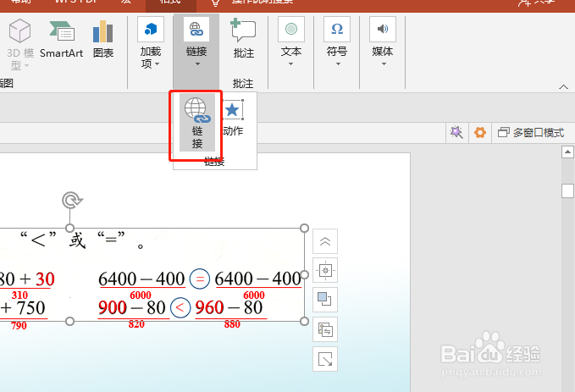Insert a SmartArt graphic
The image size is (575, 392).
pyautogui.click(x=62, y=39)
